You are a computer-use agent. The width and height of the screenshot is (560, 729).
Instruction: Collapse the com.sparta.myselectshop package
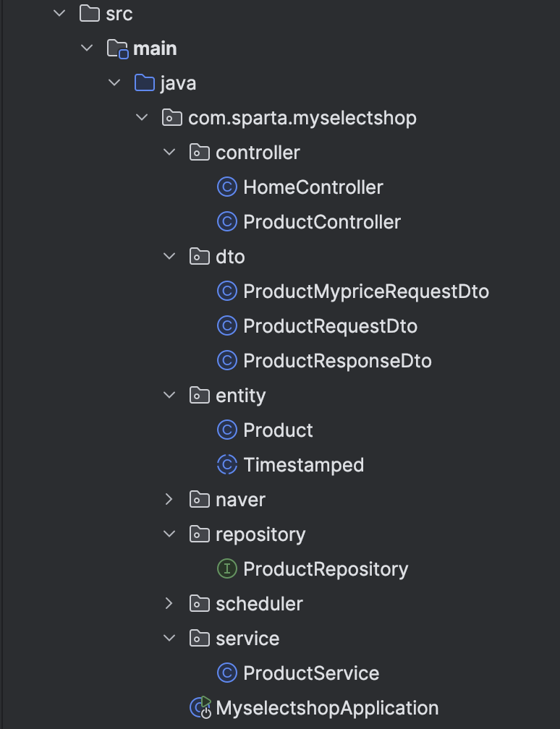tap(142, 118)
